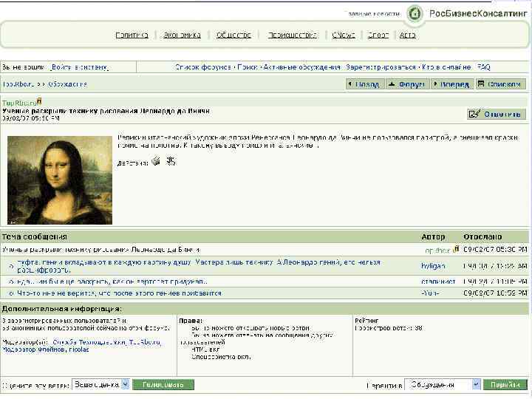
Task: Click the Форум navigation button
Action: (407, 84)
